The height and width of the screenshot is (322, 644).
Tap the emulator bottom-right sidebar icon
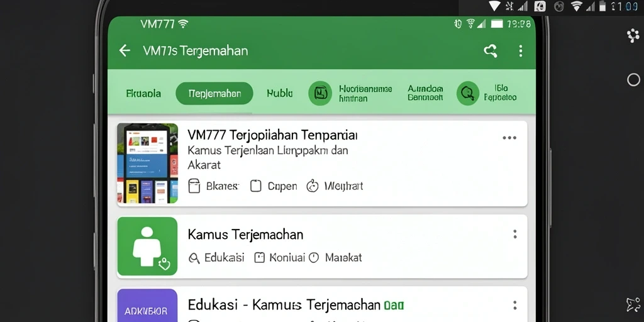point(633,304)
